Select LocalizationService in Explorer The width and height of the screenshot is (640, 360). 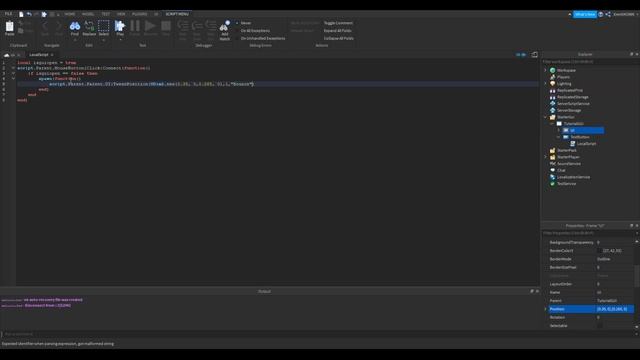pos(573,177)
